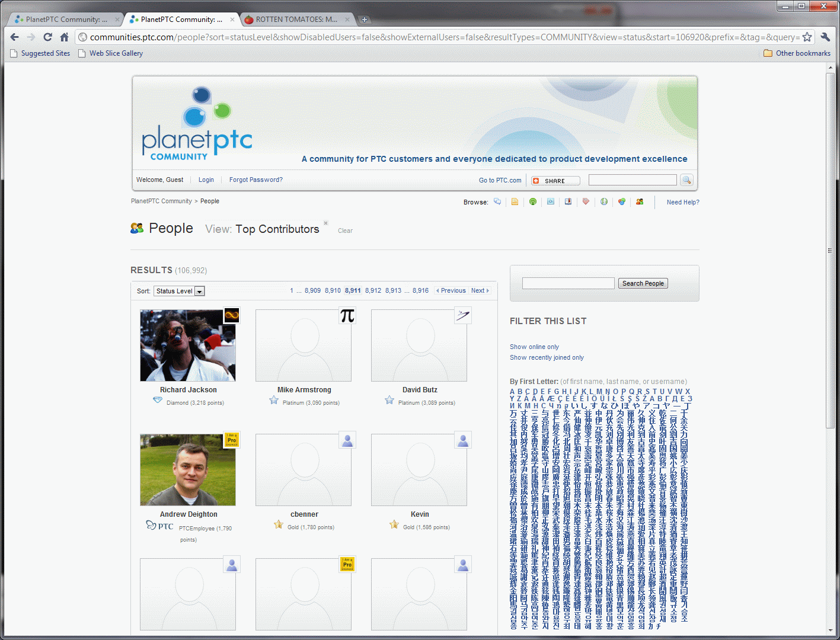The width and height of the screenshot is (840, 640).
Task: Click PlanetPTC Community breadcrumb
Action: (161, 201)
